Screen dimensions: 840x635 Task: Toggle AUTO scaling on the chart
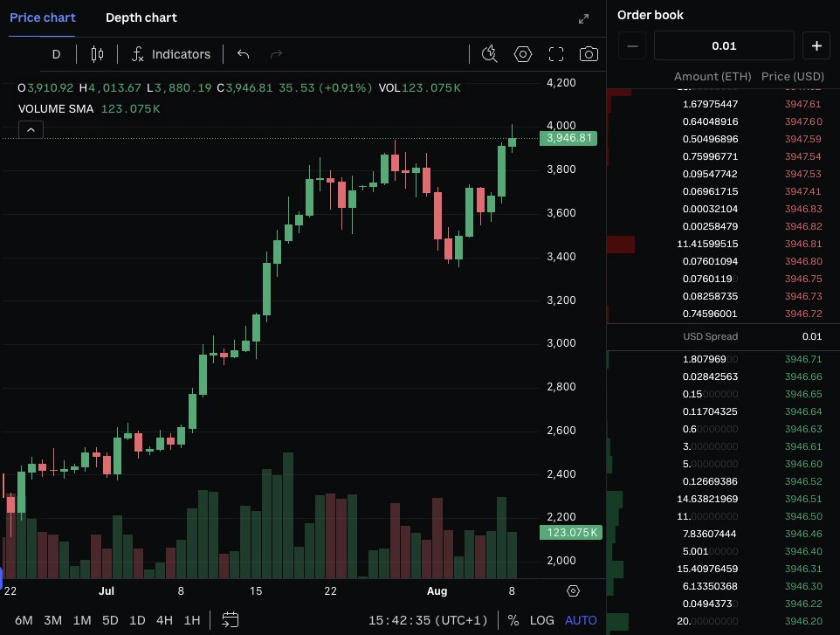pos(580,618)
